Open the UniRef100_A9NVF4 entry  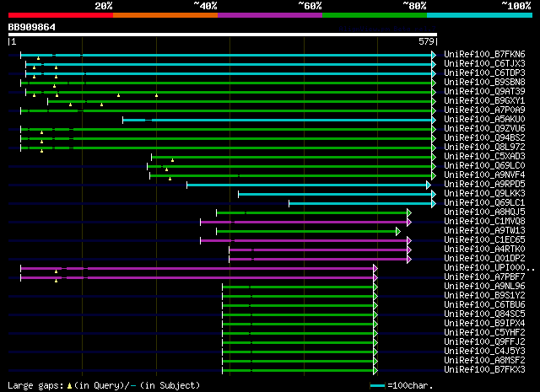tap(484, 175)
